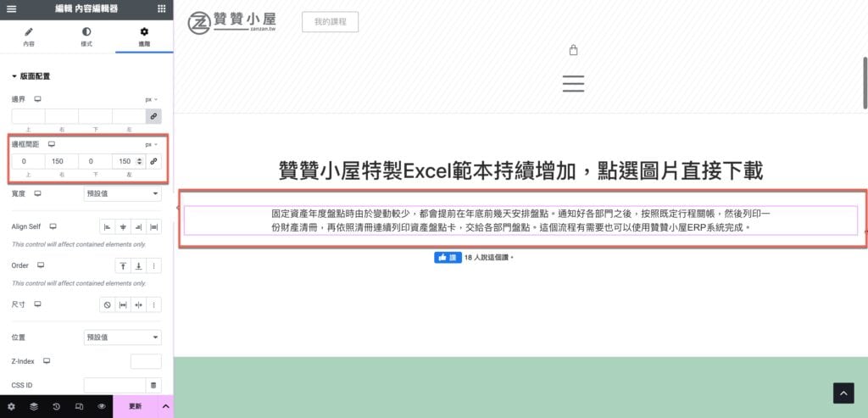
Task: Open the revision History icon
Action: click(57, 406)
